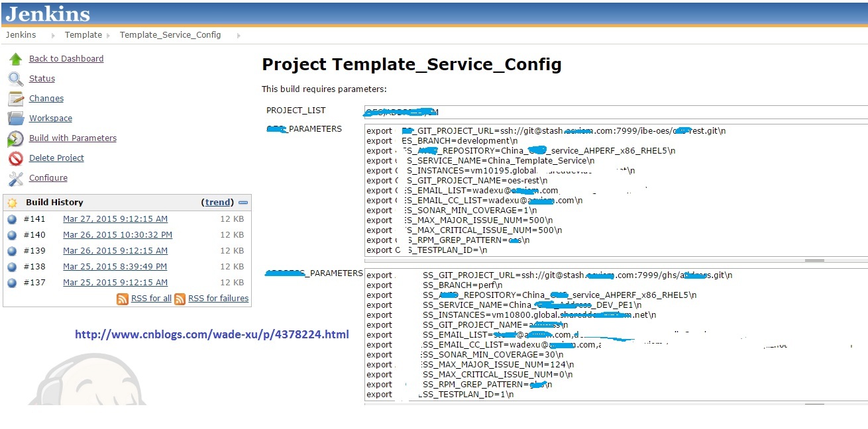
Task: Open the Configure link
Action: (48, 178)
